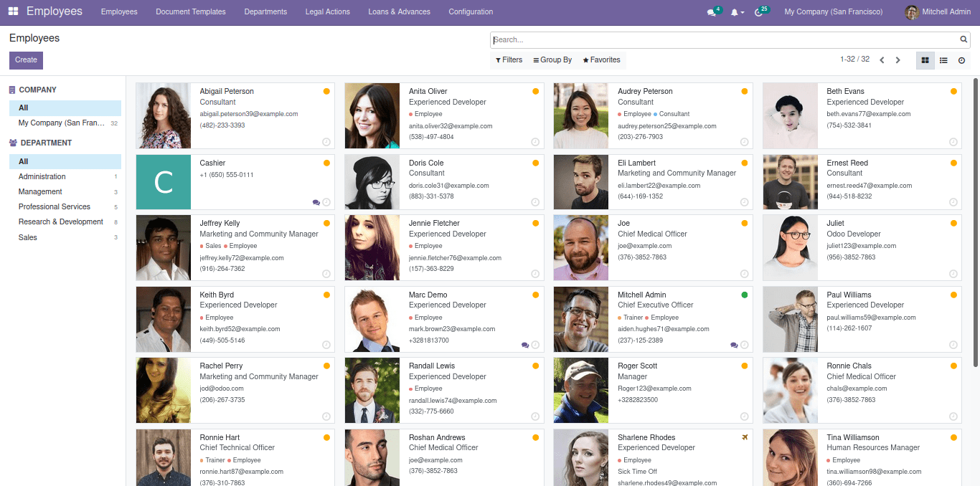The image size is (980, 486).
Task: Expand the Group By dropdown
Action: (552, 60)
